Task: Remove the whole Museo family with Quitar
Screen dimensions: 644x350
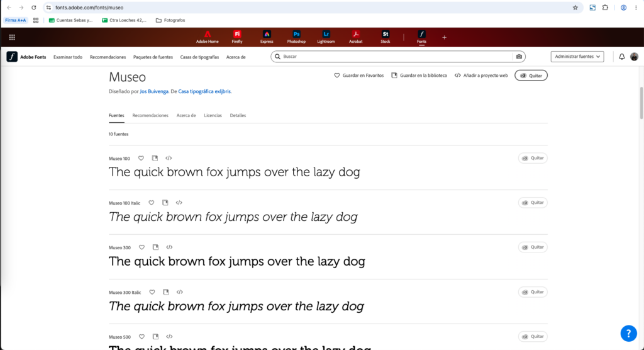Action: [531, 76]
